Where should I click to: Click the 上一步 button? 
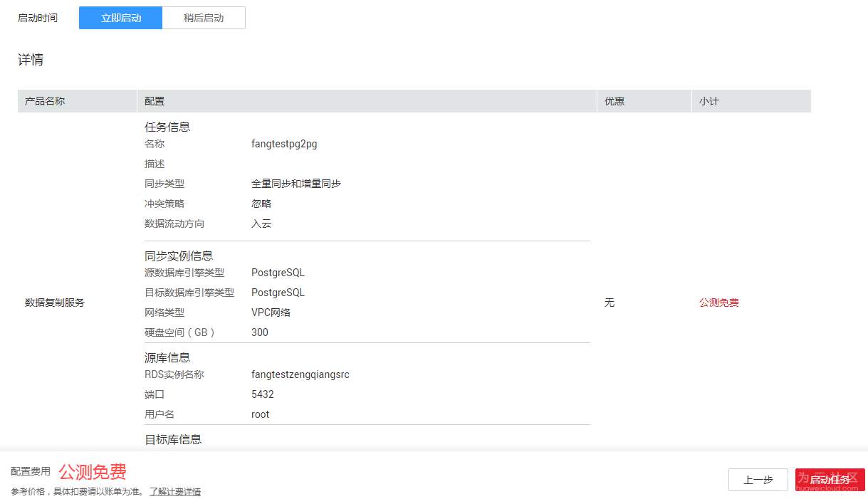758,480
